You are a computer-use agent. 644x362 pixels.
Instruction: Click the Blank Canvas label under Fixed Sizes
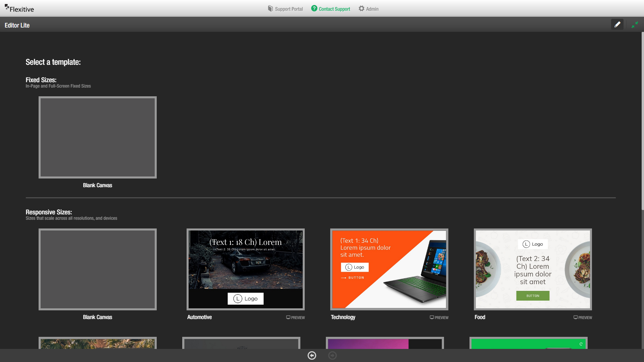pyautogui.click(x=98, y=186)
